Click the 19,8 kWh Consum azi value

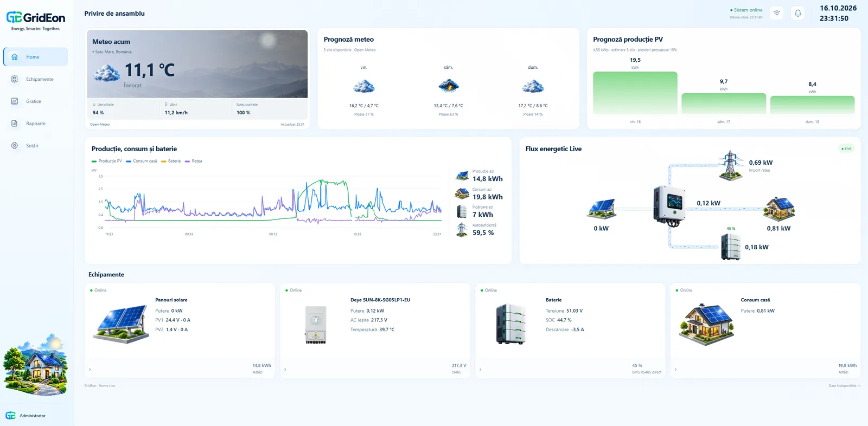[x=488, y=197]
